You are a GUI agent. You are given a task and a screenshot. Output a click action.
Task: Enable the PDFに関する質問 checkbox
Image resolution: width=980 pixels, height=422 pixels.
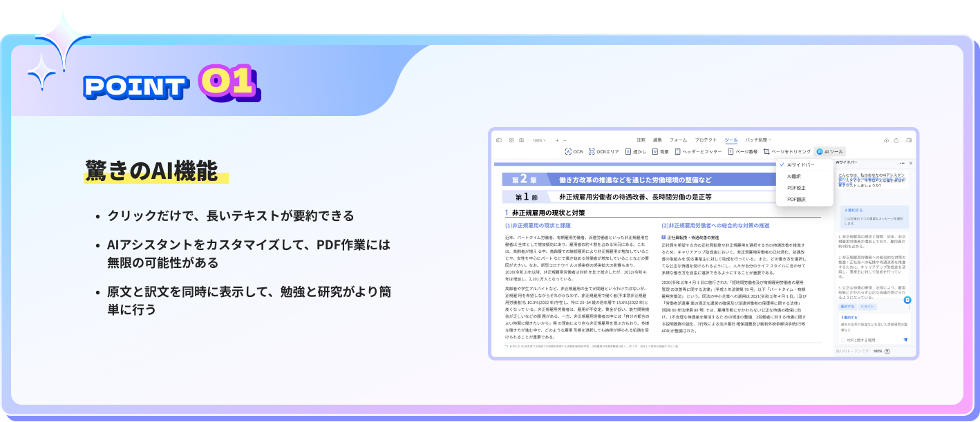pos(843,340)
